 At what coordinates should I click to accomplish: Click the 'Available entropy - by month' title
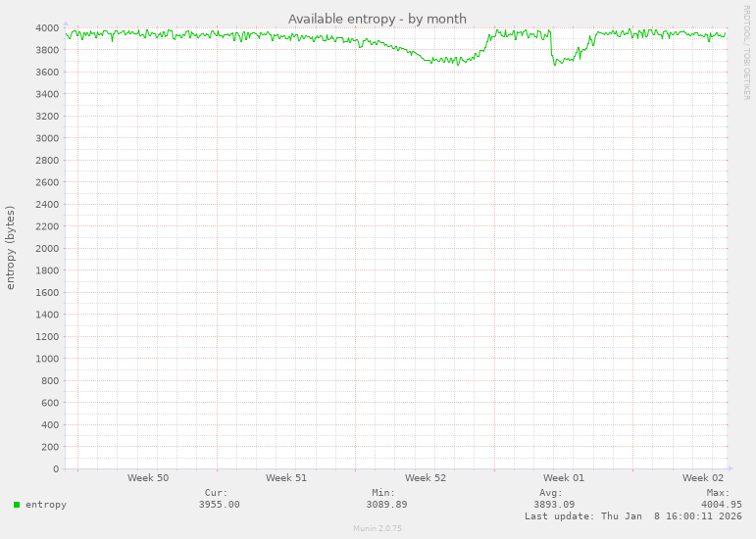pos(377,19)
